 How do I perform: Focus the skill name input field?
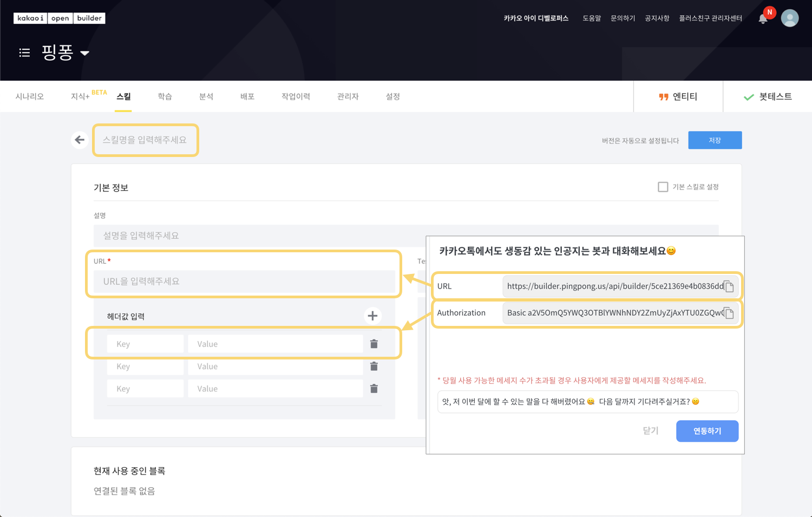(146, 140)
